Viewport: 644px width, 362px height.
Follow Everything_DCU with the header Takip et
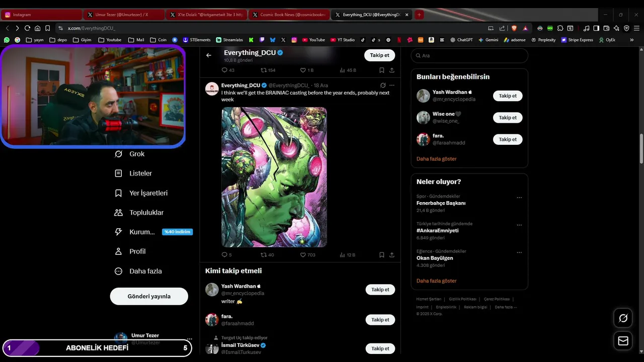(x=379, y=55)
